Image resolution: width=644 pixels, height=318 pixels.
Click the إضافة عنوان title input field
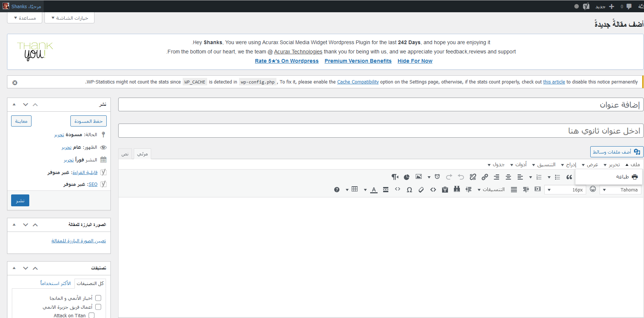coord(381,105)
